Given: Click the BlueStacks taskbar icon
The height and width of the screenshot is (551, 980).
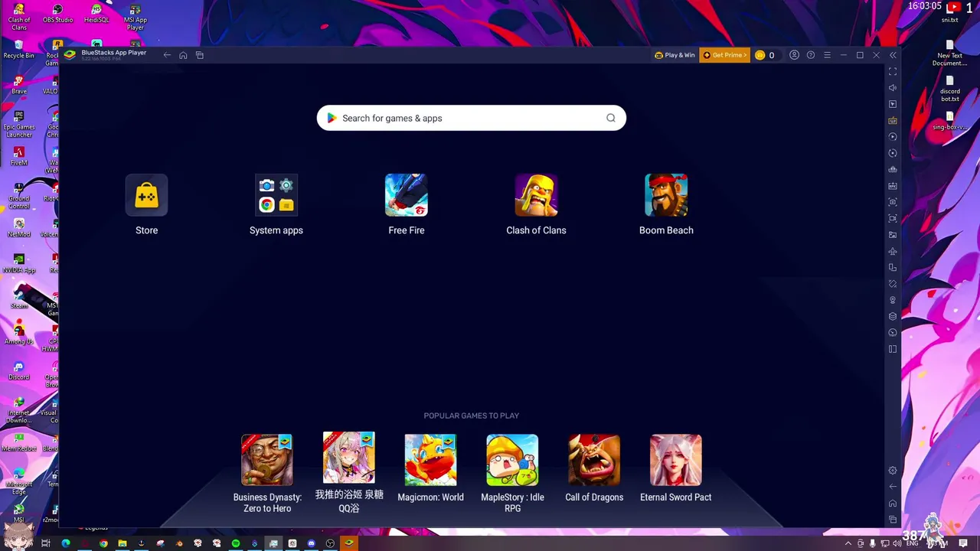Looking at the screenshot, I should (x=349, y=543).
